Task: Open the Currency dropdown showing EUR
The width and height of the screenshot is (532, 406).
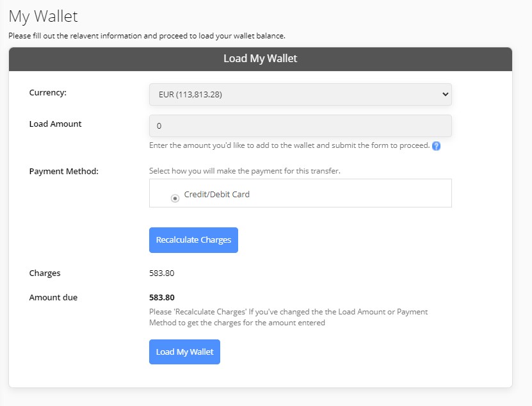Action: 300,94
